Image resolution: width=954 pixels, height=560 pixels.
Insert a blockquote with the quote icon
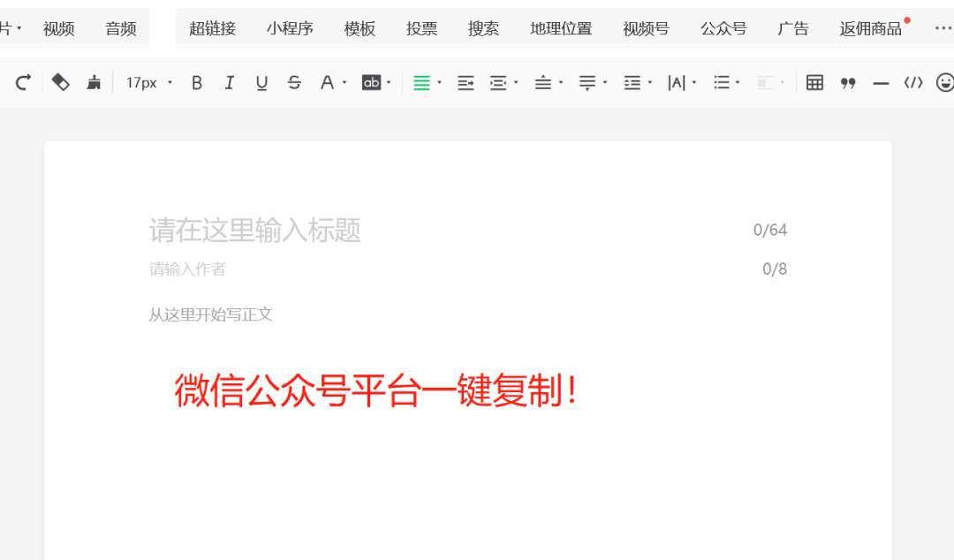tap(848, 82)
